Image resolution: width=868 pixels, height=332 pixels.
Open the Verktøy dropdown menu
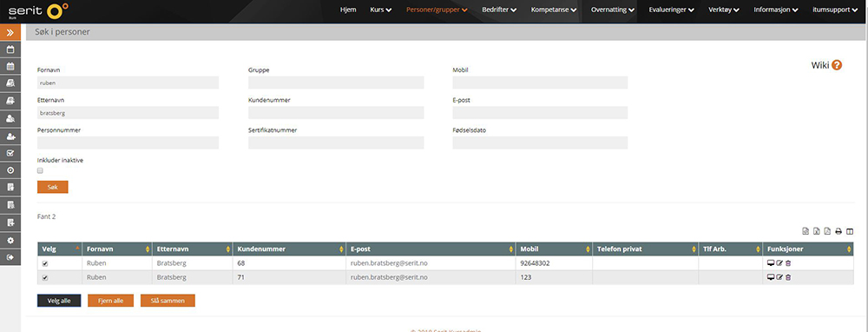point(725,10)
